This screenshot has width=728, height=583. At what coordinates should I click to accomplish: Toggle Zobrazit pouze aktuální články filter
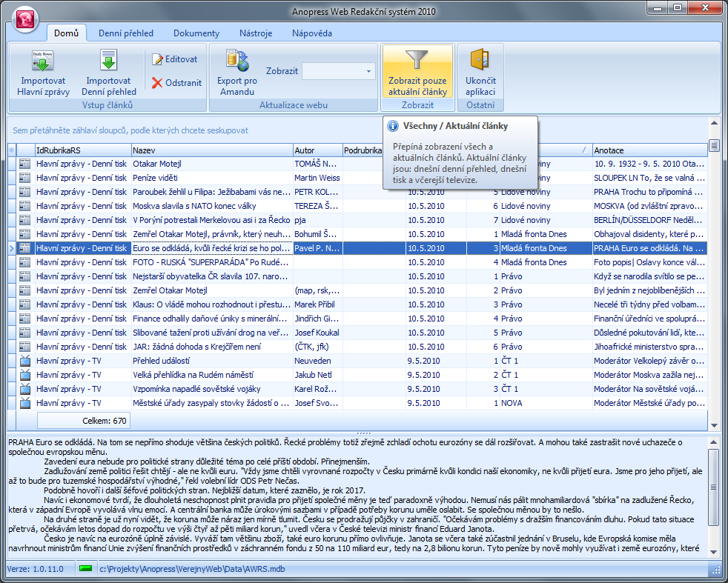[417, 72]
